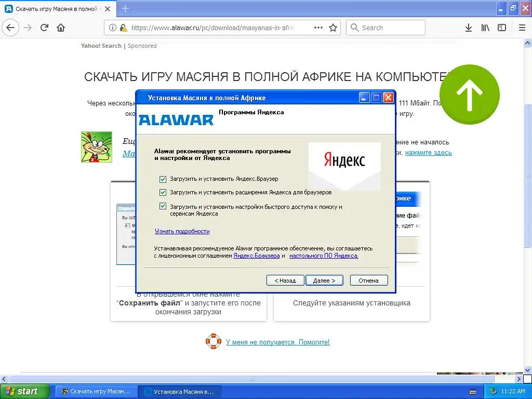
Task: Click the lifebuoy help icon
Action: click(x=214, y=341)
